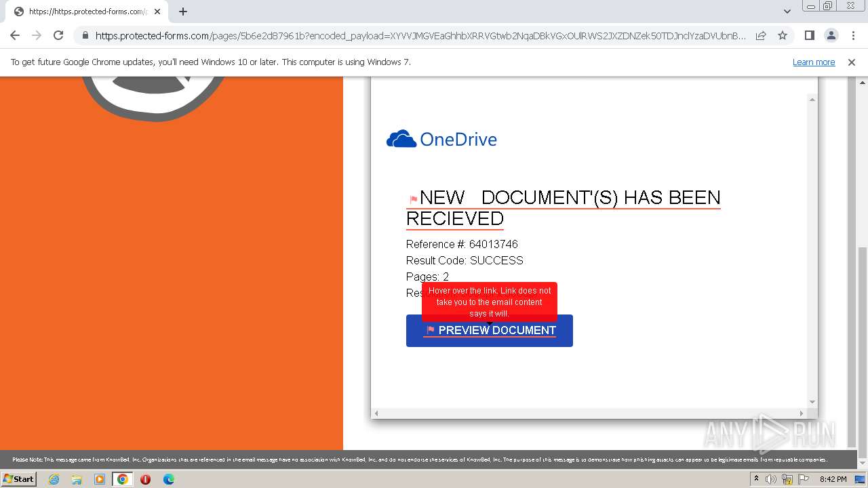Viewport: 868px width, 488px height.
Task: Launch Internet Explorer from taskbar
Action: pyautogui.click(x=54, y=479)
